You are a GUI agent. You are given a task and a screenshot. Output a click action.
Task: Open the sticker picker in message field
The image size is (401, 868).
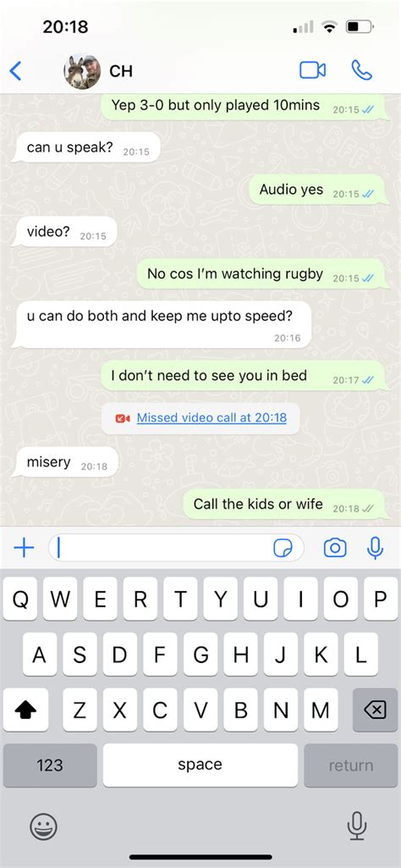(x=283, y=548)
